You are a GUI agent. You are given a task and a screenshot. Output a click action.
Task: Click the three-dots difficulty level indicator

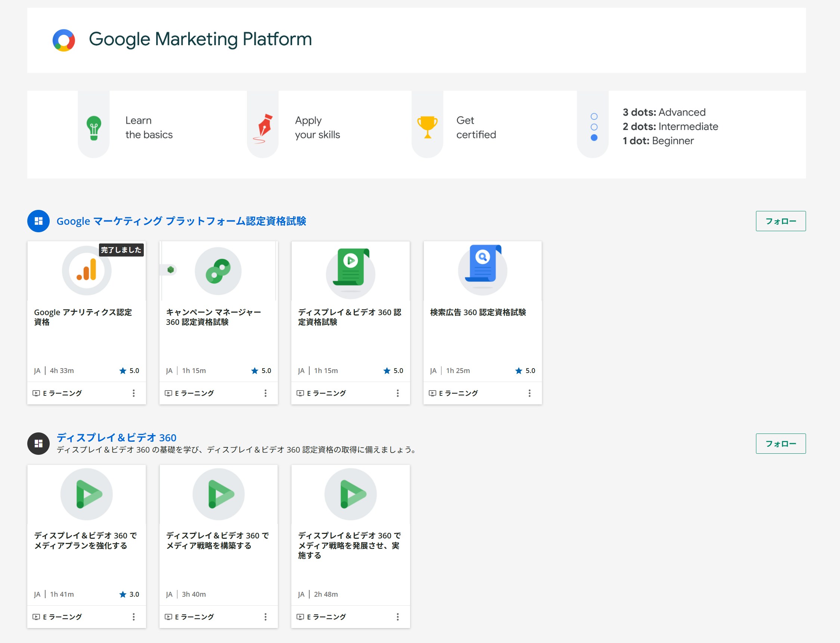tap(594, 127)
